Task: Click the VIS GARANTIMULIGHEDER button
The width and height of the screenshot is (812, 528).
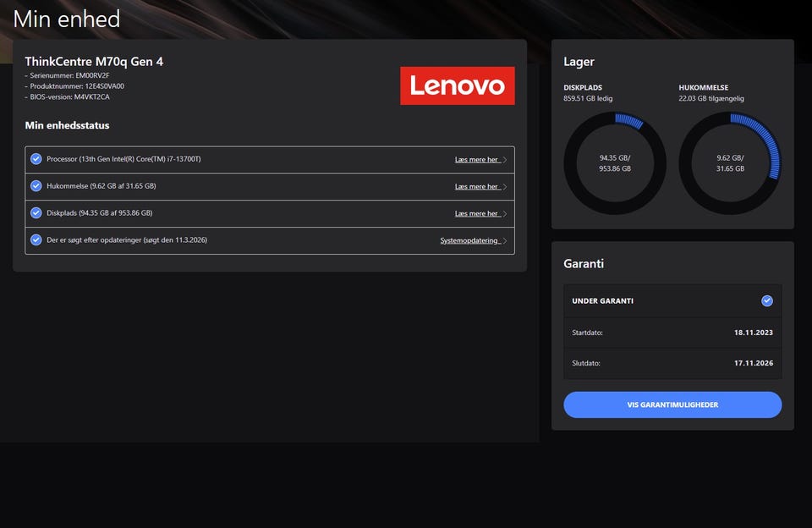Action: coord(672,404)
